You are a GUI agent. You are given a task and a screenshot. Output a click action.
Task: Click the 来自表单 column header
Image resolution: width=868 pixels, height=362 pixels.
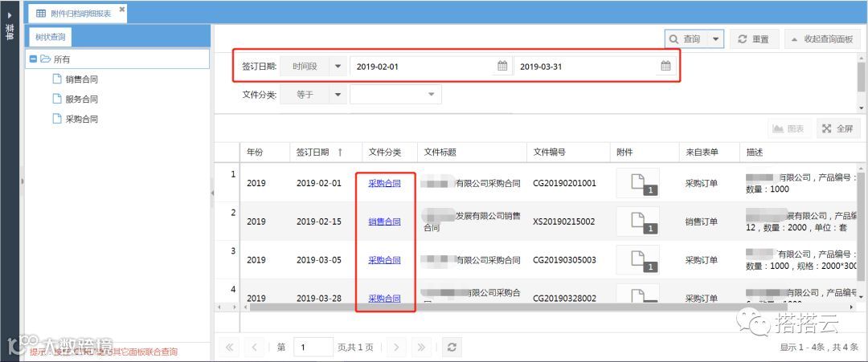709,153
